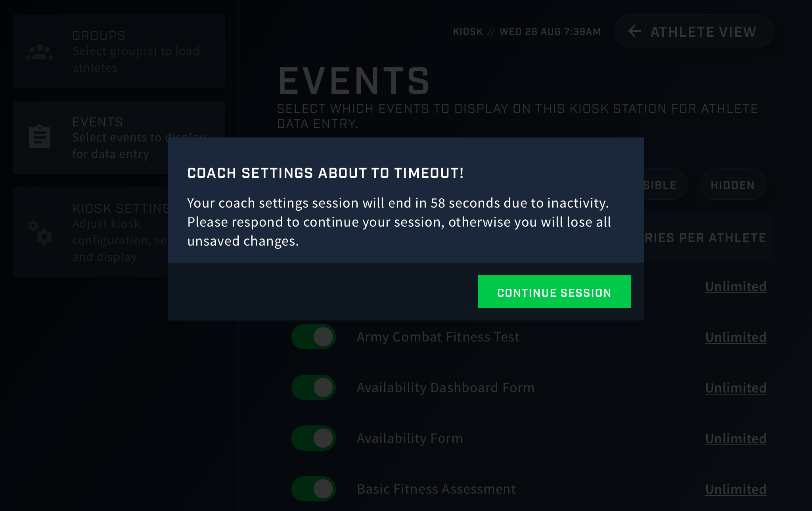The height and width of the screenshot is (511, 812).
Task: Open the Groups sidebar section
Action: tap(119, 51)
